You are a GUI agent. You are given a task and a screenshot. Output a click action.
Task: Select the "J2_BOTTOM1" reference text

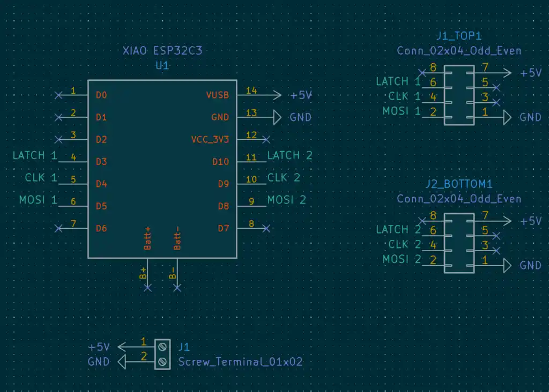tap(459, 184)
